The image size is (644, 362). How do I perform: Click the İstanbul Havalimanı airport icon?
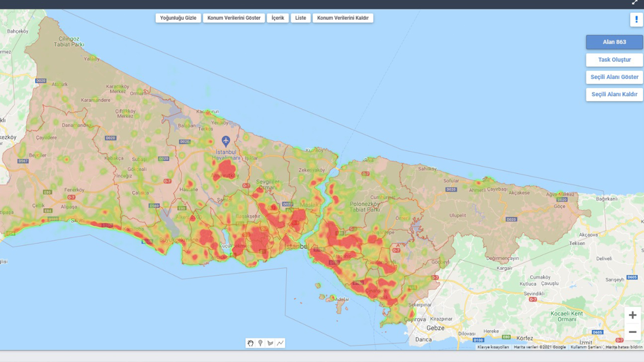[x=226, y=141]
